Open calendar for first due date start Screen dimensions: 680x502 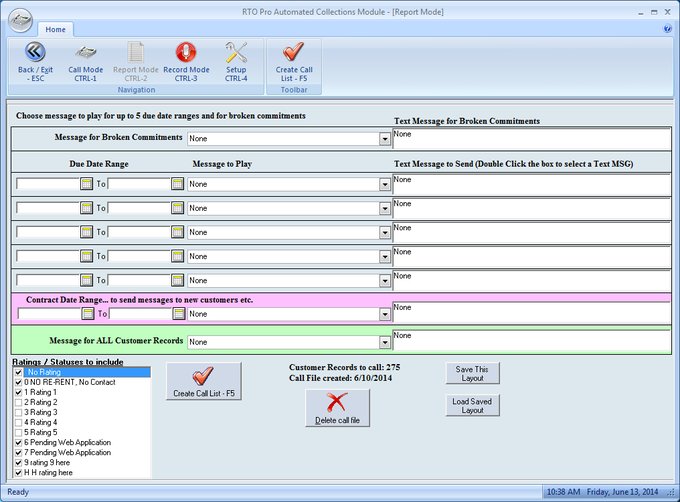click(x=86, y=184)
